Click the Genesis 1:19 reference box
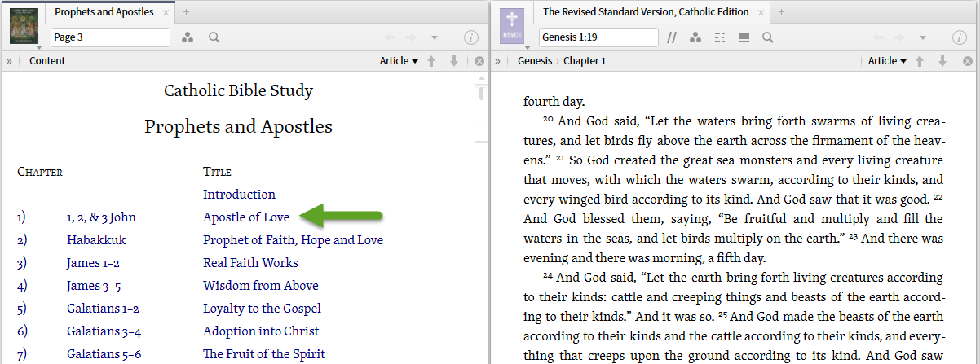The width and height of the screenshot is (980, 364). tap(598, 37)
